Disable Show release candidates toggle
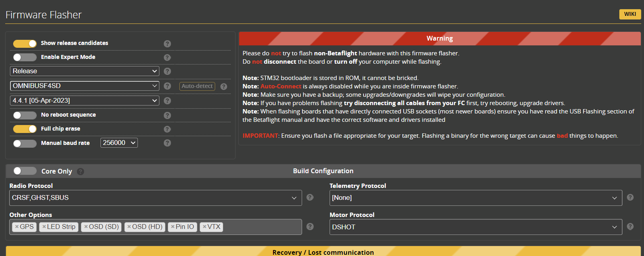This screenshot has height=256, width=644. pos(25,43)
